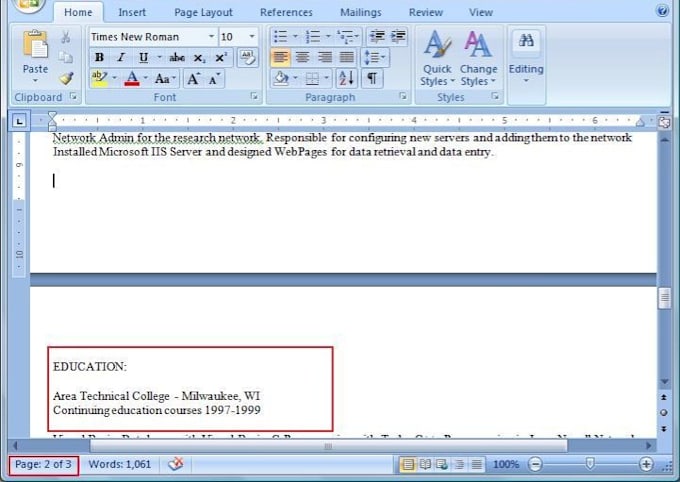Click the Cut scissors icon
Screen dimensions: 680x482
(x=66, y=37)
